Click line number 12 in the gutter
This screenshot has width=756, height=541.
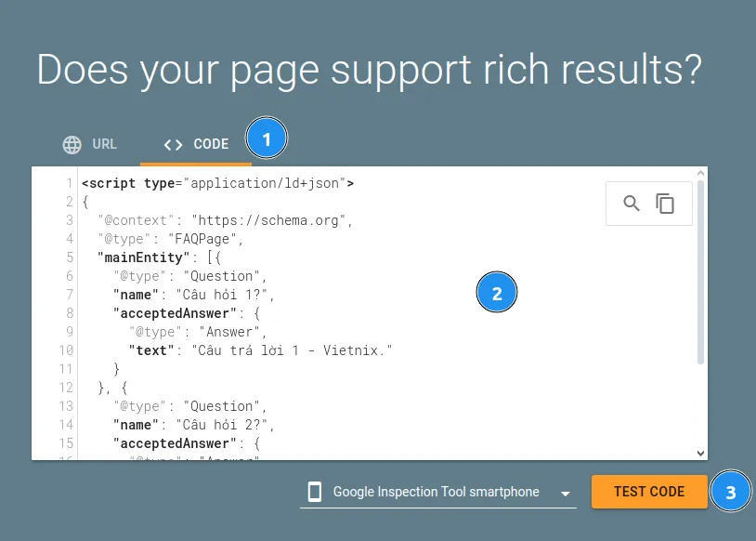point(66,388)
